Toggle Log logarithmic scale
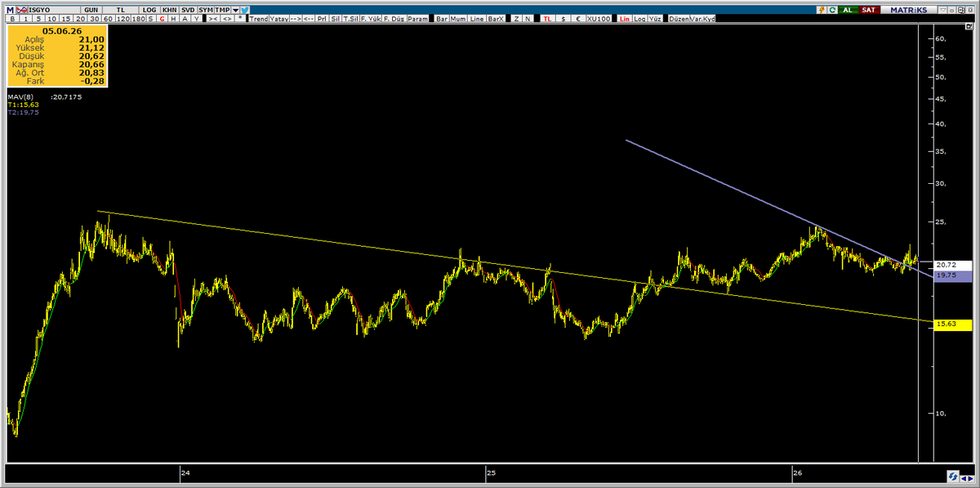Screen dimensions: 980x488 click(x=640, y=19)
